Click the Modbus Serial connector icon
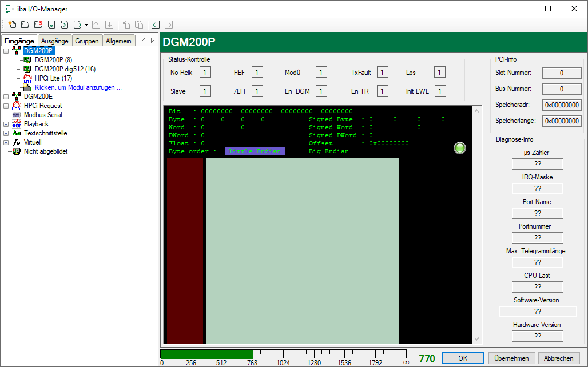The image size is (588, 367). click(17, 115)
